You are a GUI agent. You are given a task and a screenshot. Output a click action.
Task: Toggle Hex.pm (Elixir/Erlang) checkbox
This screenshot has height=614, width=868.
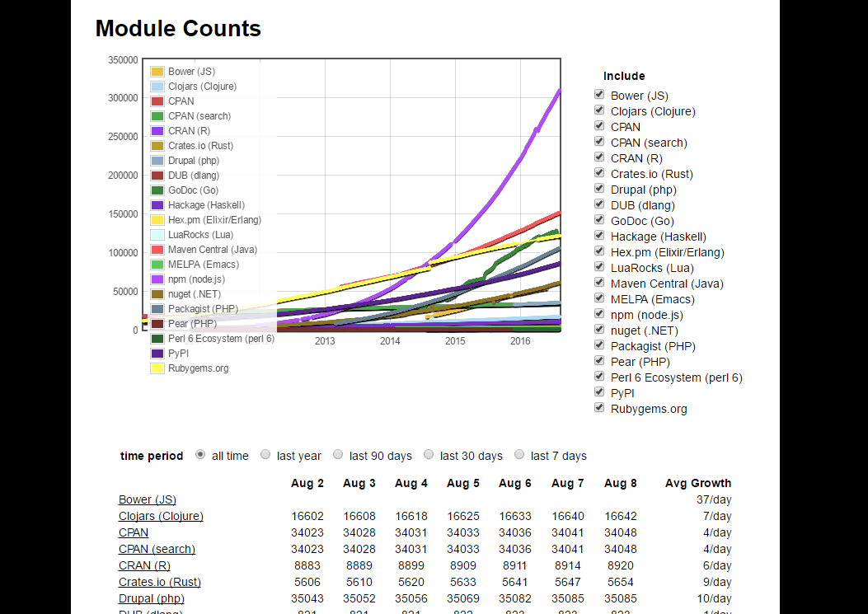point(599,251)
